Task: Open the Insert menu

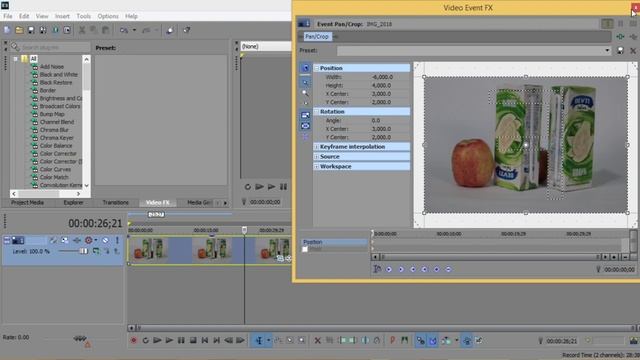Action: (62, 16)
